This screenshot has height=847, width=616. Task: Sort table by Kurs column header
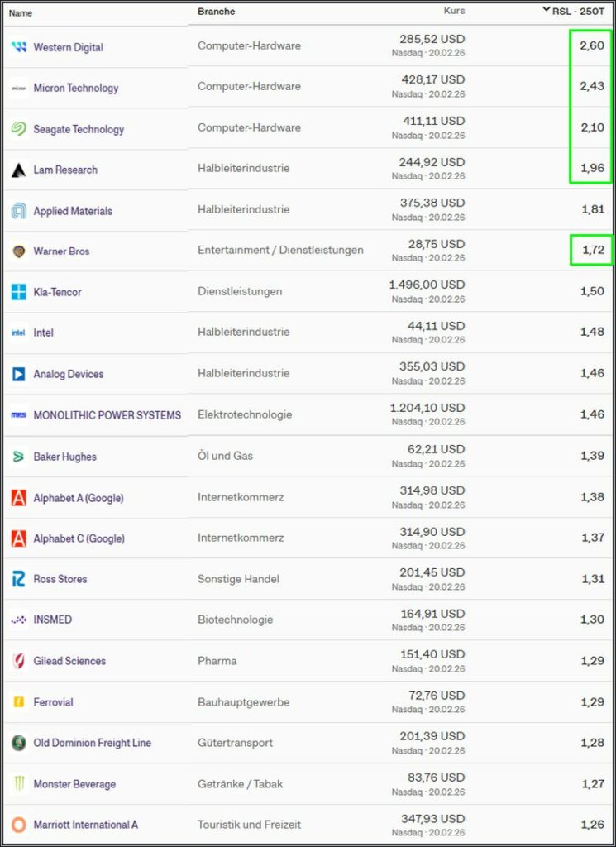454,11
